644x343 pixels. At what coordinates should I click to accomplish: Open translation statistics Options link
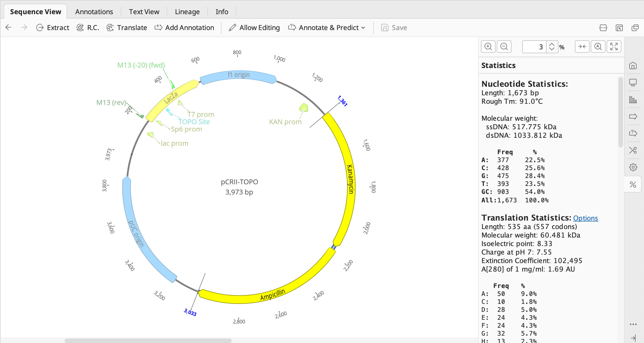click(x=585, y=218)
